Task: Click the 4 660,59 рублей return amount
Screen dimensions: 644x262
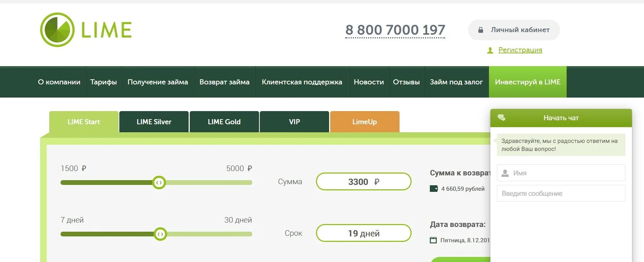Action: point(463,189)
